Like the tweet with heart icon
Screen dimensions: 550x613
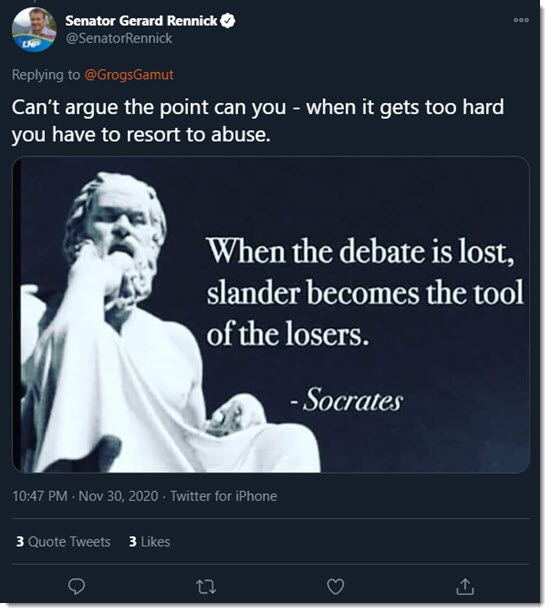pyautogui.click(x=335, y=586)
